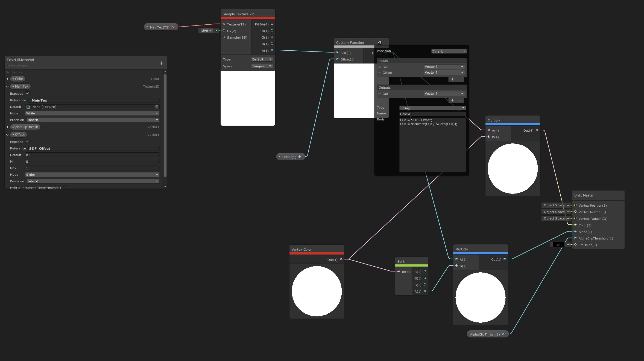Screen dimensions: 644x361
Task: Toggle the Exposed checkbox under MainTex
Action: click(x=28, y=93)
